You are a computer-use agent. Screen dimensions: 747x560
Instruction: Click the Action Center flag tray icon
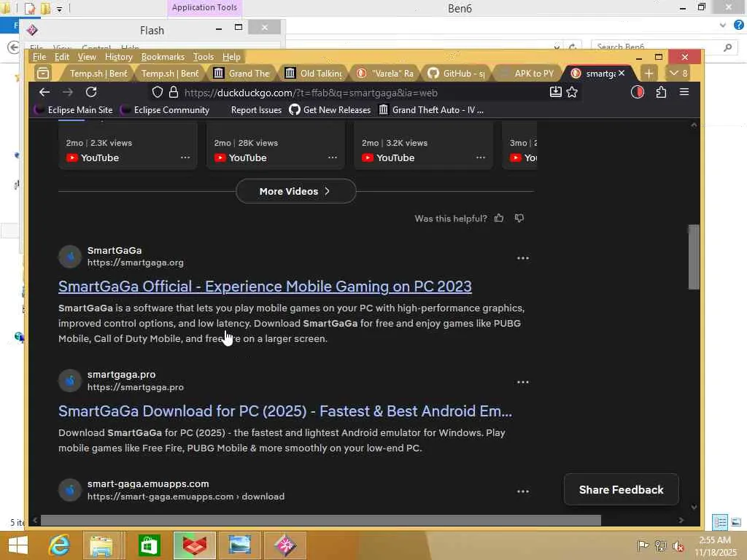tap(643, 545)
